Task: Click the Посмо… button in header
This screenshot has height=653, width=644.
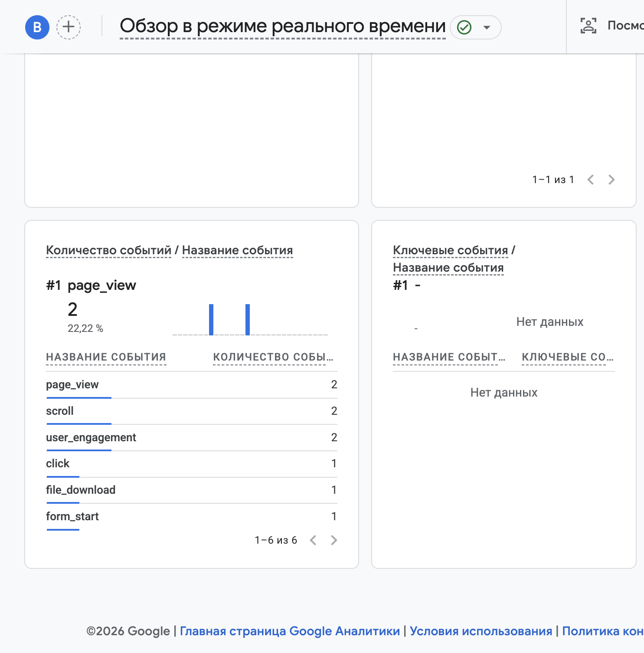Action: point(612,26)
